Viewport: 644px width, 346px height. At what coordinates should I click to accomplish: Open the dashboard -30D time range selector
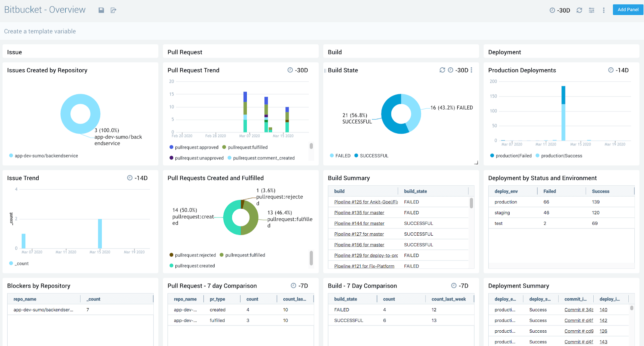[x=560, y=10]
